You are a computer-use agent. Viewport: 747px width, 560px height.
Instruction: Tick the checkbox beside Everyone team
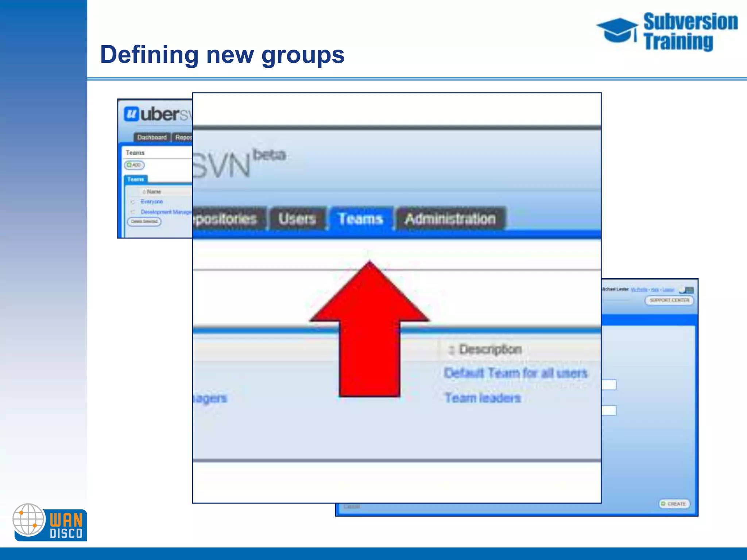pos(133,202)
